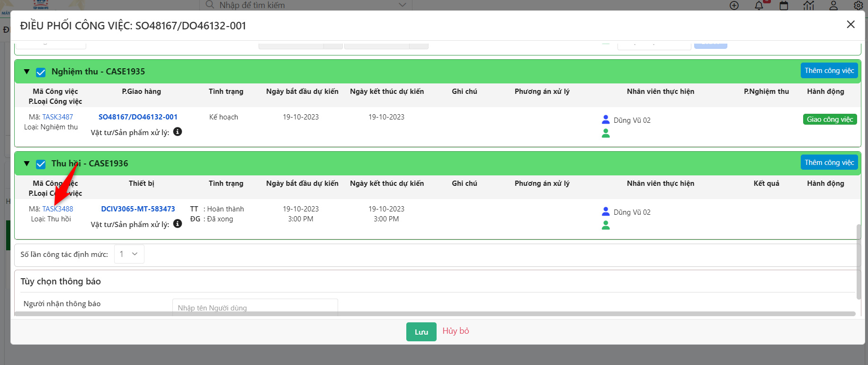Open the chart statistics icon in top bar

click(x=809, y=6)
